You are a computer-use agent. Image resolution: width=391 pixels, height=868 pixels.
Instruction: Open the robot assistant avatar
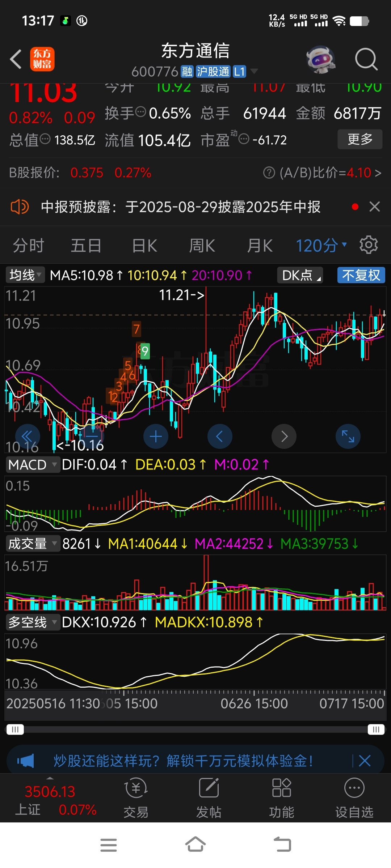point(321,59)
